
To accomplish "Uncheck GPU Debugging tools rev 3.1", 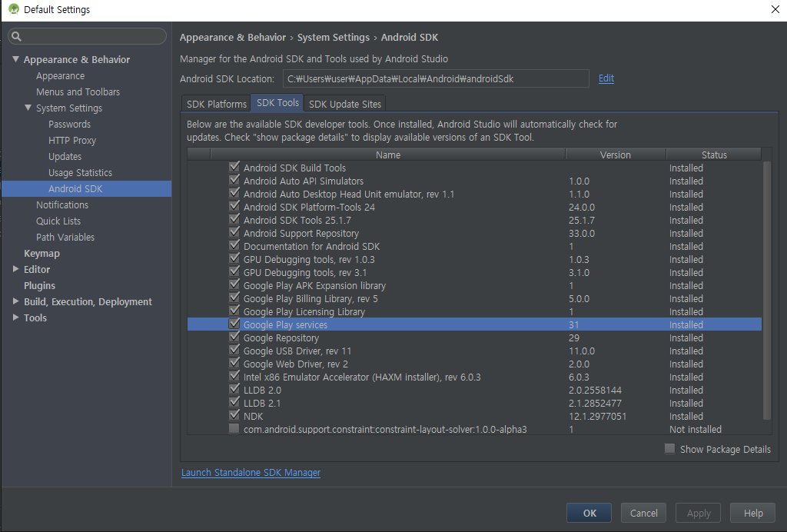I will [234, 271].
